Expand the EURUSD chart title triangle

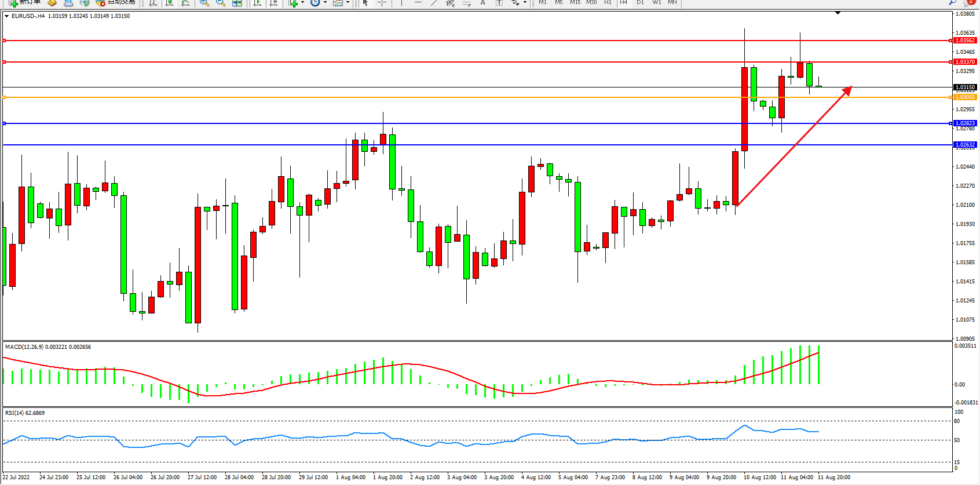point(6,16)
